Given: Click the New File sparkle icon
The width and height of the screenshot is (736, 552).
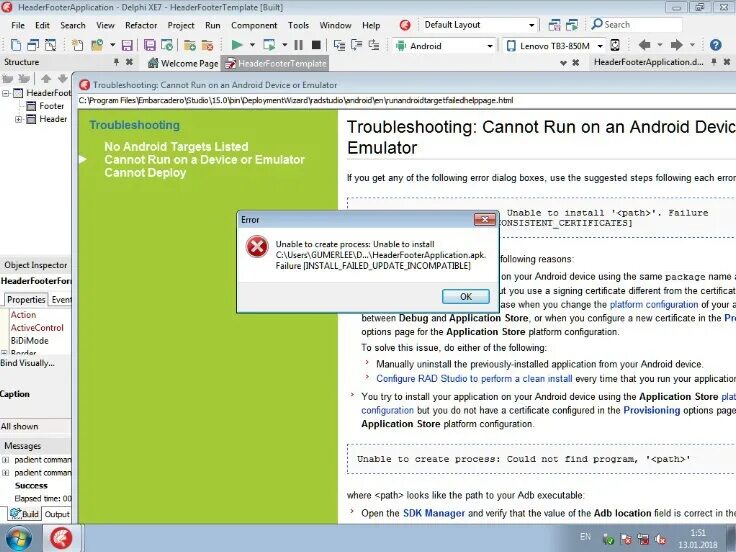Looking at the screenshot, I should click(x=77, y=45).
